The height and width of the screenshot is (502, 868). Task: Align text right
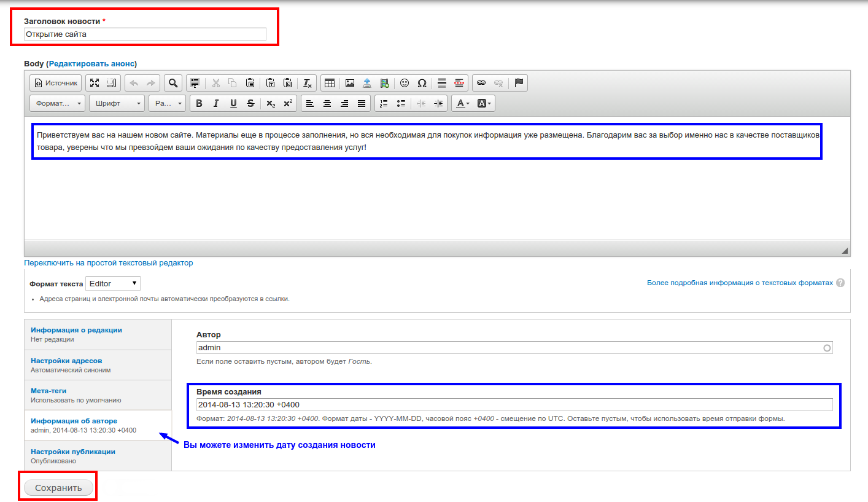[x=344, y=104]
